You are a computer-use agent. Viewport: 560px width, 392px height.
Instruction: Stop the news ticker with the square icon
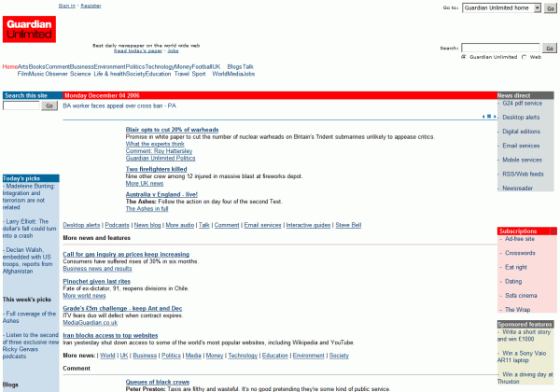[489, 117]
